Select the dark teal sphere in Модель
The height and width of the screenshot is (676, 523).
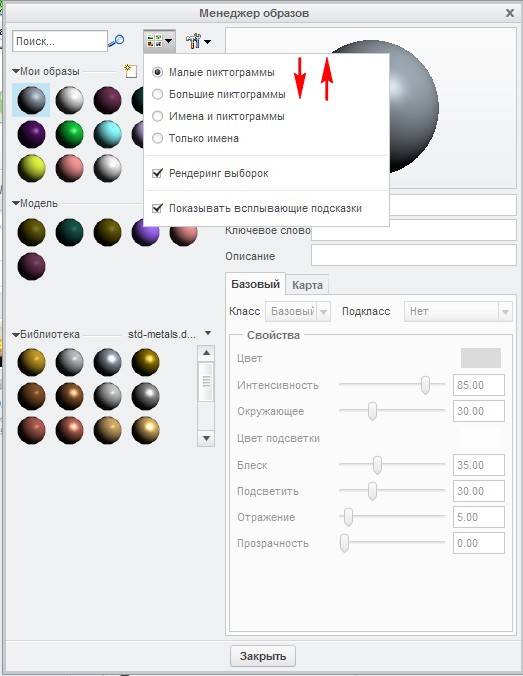(x=69, y=232)
